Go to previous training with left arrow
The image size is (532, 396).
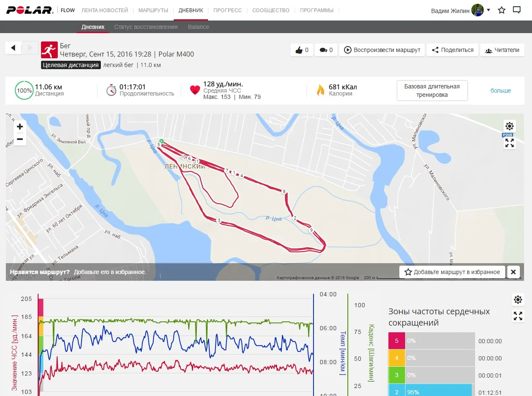click(13, 48)
